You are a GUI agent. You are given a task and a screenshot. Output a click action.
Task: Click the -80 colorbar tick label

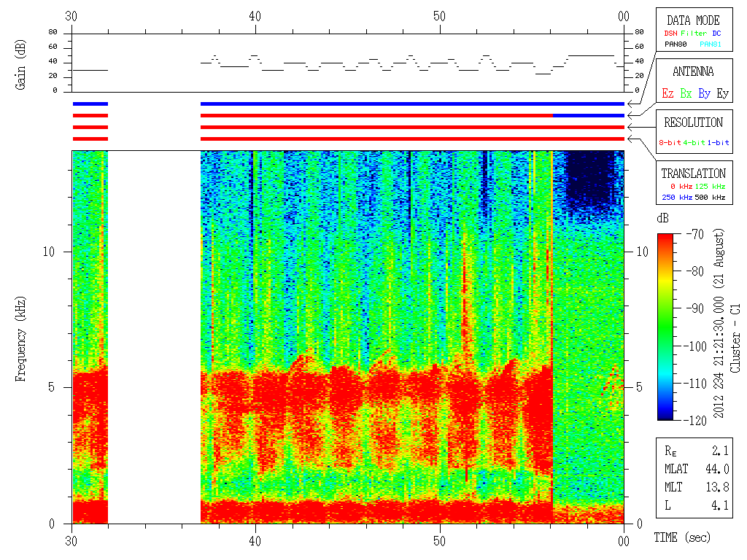pos(694,271)
